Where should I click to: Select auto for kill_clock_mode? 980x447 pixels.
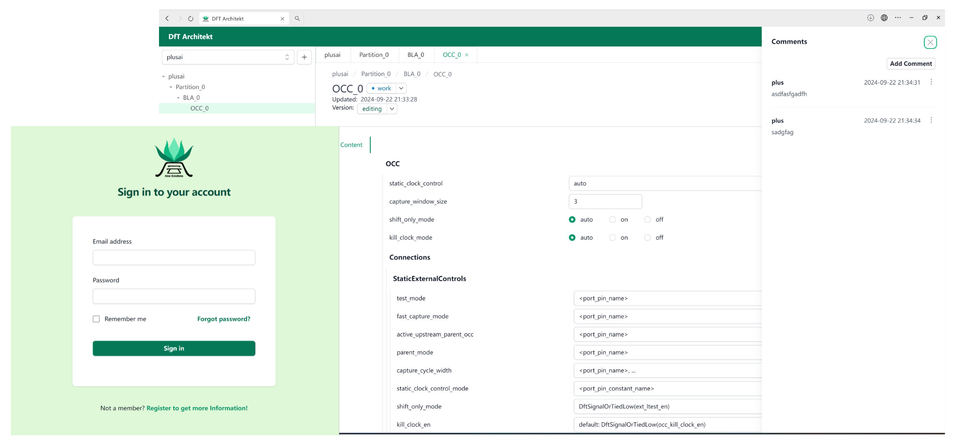coord(572,238)
